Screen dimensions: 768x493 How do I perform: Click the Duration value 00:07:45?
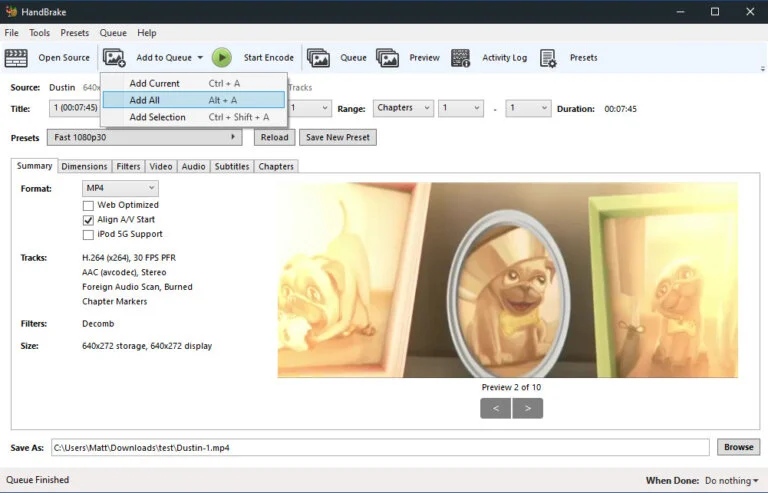(621, 109)
